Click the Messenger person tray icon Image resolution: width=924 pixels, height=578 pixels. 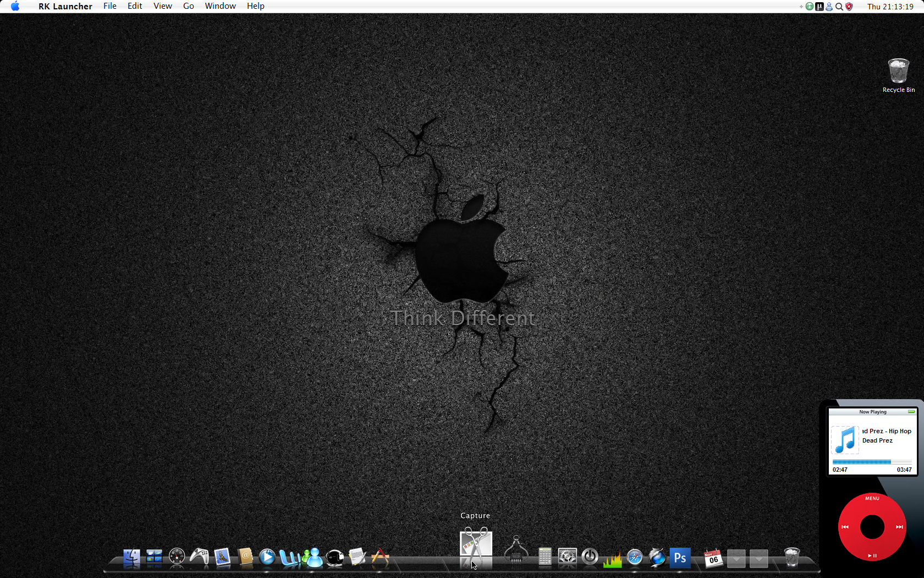[x=829, y=7]
